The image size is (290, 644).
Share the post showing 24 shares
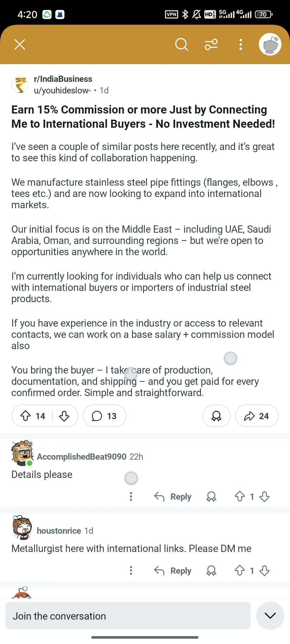257,416
